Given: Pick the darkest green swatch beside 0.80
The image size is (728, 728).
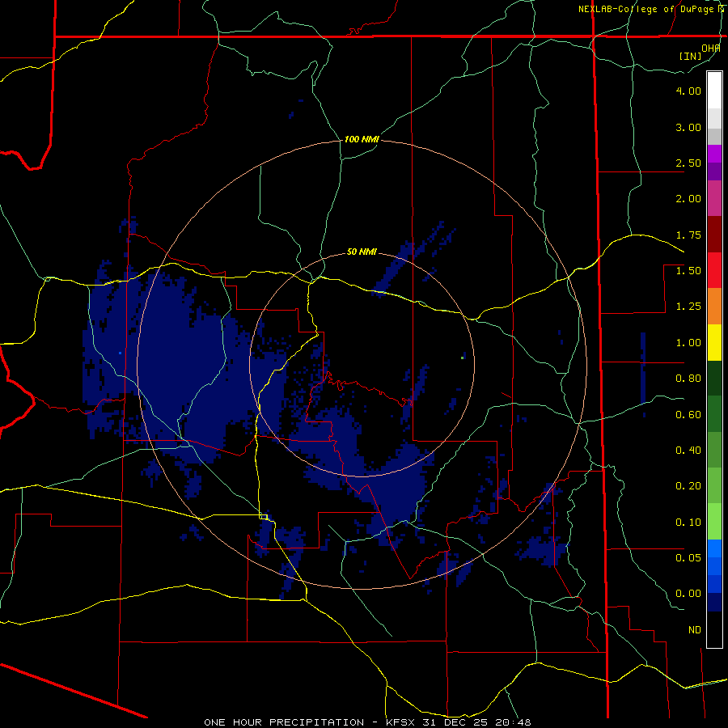Looking at the screenshot, I should point(714,379).
